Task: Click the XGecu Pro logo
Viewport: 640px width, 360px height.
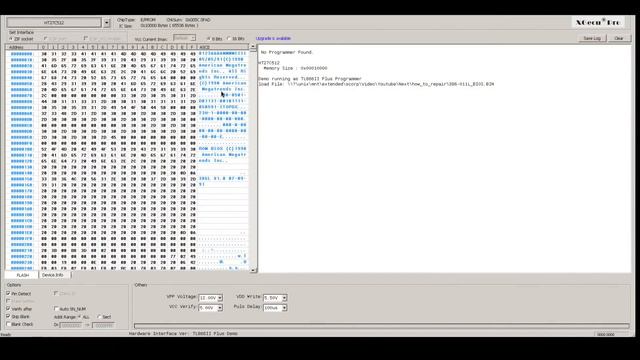Action: tap(598, 22)
